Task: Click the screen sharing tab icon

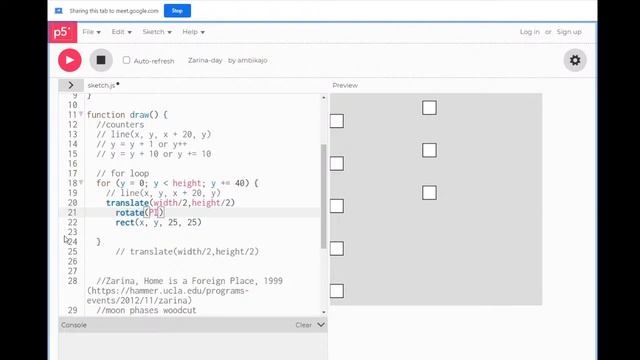Action: tap(59, 11)
